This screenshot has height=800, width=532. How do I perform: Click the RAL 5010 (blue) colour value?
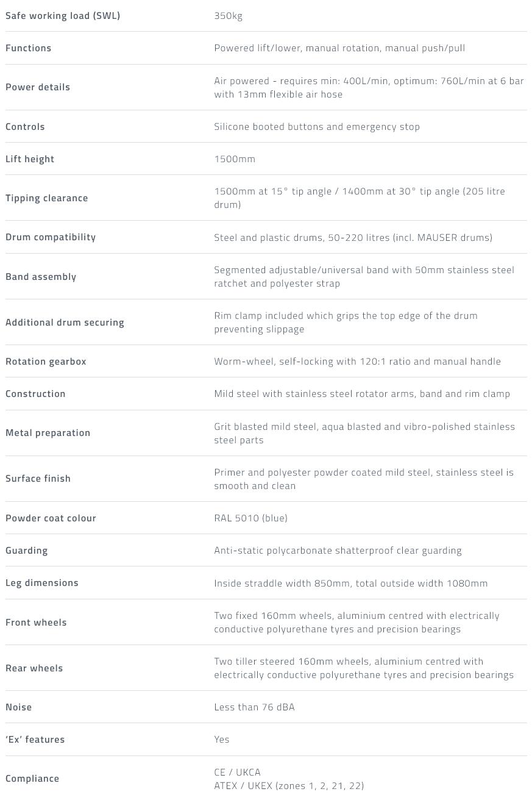[250, 518]
